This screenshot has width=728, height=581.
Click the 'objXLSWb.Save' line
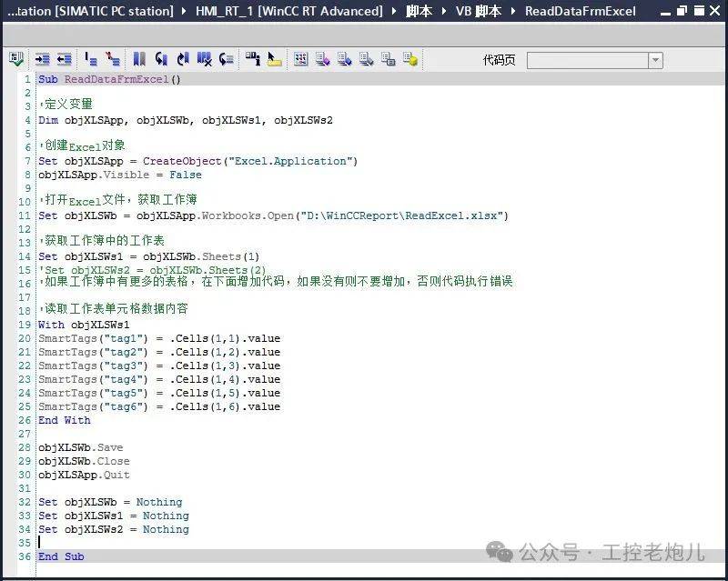[x=80, y=448]
